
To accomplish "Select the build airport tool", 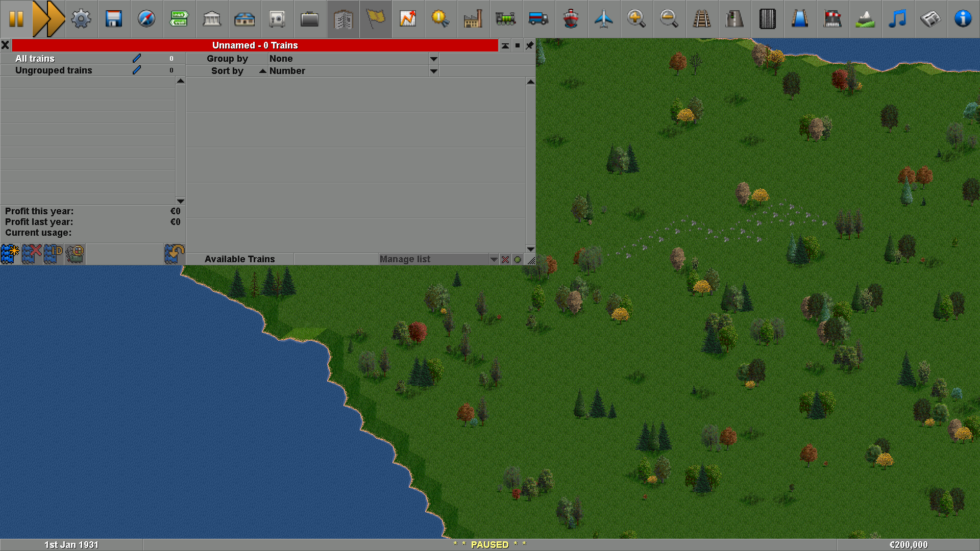I will (833, 19).
